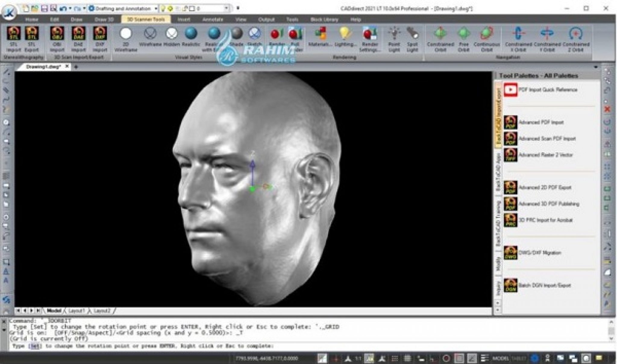Open the PDF Import Quick Reference video link
The width and height of the screenshot is (617, 364).
pyautogui.click(x=511, y=90)
